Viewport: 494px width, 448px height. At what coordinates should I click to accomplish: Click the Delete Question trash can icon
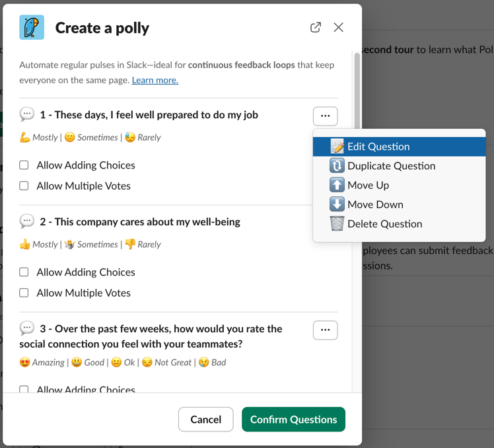tap(337, 223)
